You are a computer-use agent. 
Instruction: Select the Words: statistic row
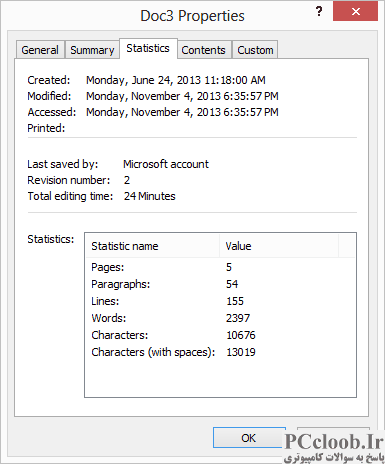coord(221,318)
